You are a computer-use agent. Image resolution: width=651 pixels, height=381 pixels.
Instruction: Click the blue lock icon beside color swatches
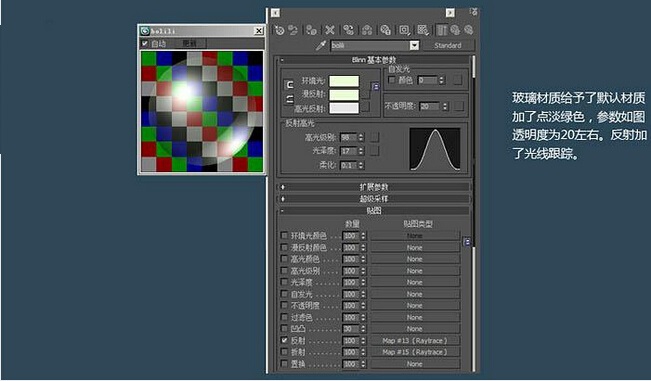376,86
